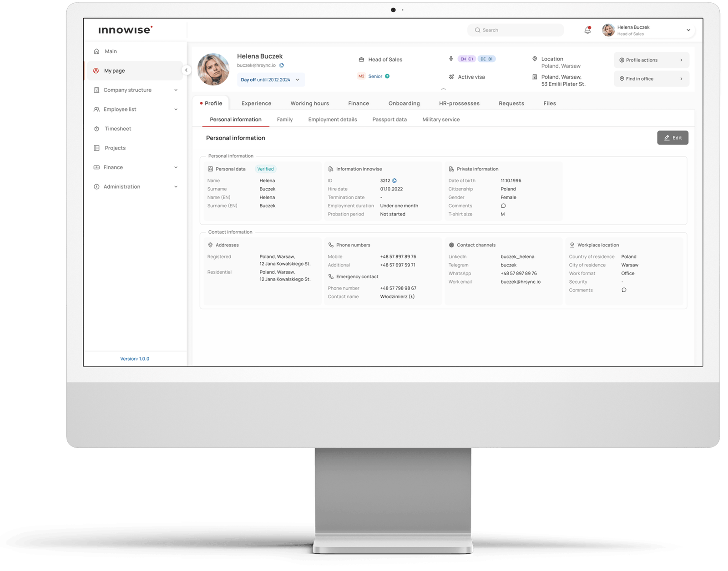Click the copy icon next to ID 3212
This screenshot has height=571, width=728.
(394, 180)
